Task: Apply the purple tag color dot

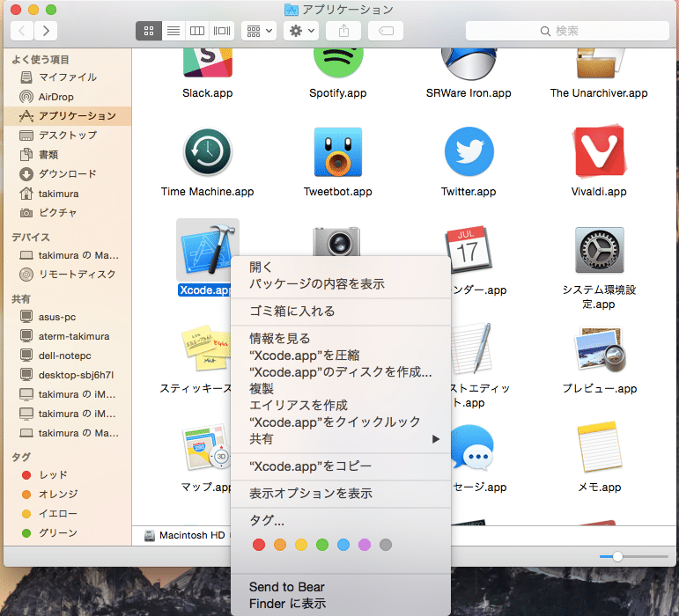Action: click(x=365, y=545)
